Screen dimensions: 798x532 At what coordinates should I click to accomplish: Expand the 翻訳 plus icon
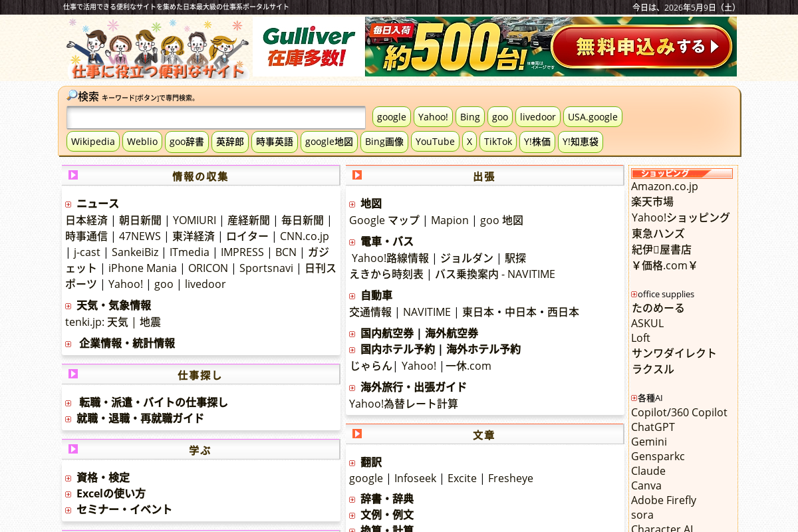point(352,464)
